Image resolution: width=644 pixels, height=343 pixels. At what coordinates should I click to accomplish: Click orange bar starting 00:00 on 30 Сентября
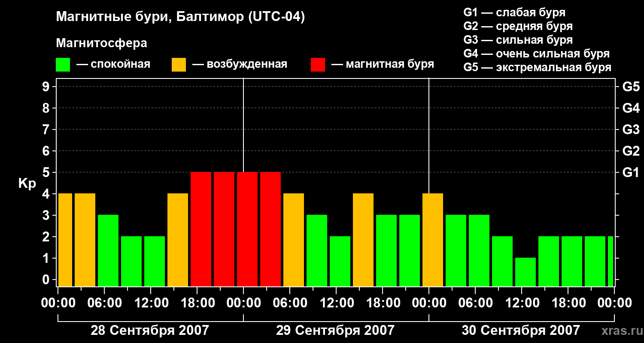433,240
